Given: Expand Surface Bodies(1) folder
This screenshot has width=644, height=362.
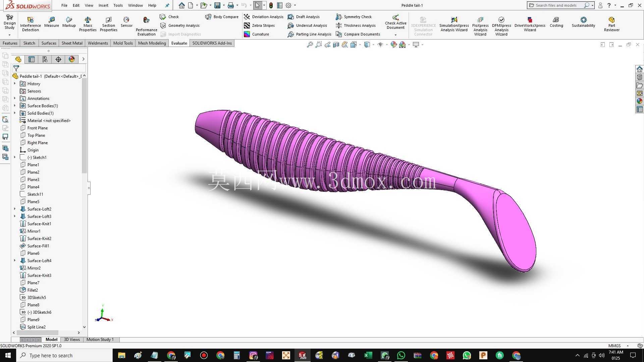Looking at the screenshot, I should [x=15, y=106].
